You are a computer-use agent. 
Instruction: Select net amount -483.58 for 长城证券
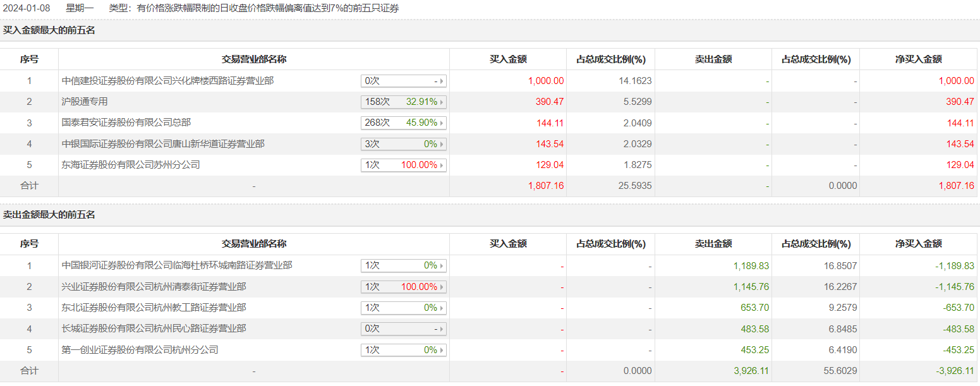(x=959, y=329)
